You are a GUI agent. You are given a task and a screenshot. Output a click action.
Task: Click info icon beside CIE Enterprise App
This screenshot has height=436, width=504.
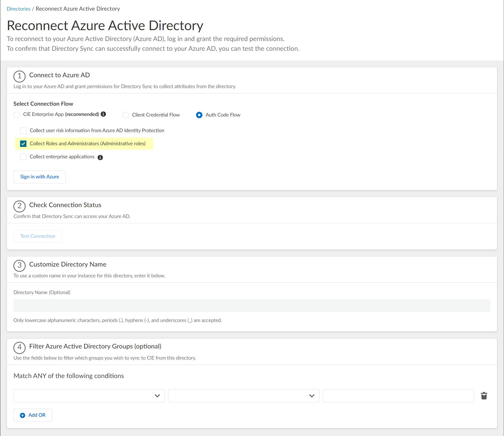pyautogui.click(x=103, y=114)
